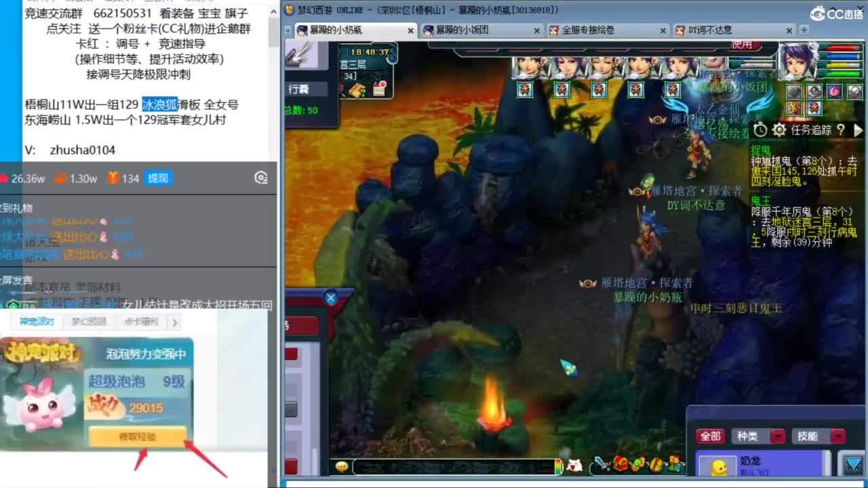Switch to the 暴躁的小饭团 window tab
Image resolution: width=868 pixels, height=488 pixels.
[x=481, y=30]
